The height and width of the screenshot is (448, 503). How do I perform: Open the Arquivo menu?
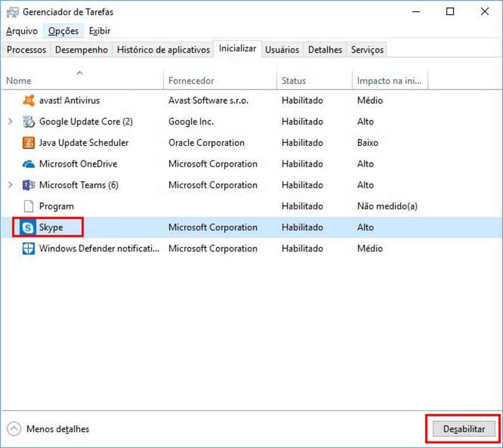coord(22,31)
